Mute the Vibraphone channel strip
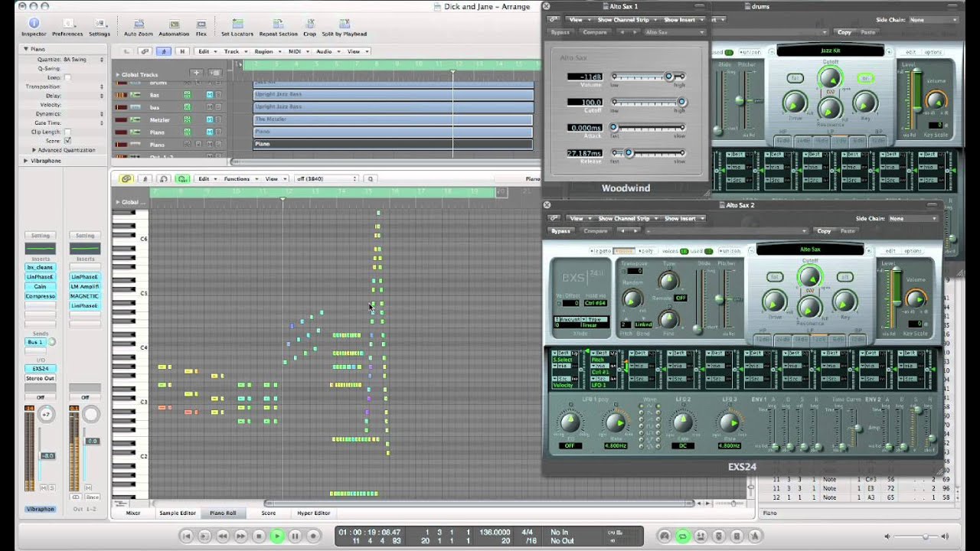 click(x=42, y=487)
